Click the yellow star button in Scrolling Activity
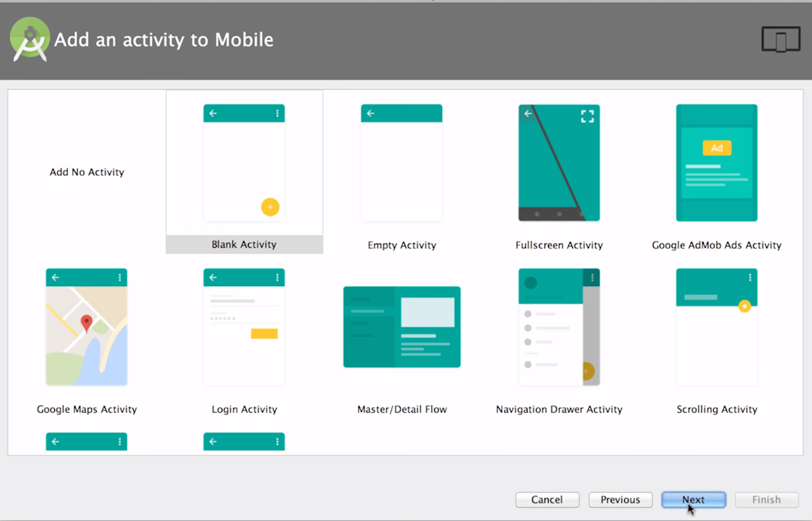The image size is (812, 521). pos(744,306)
